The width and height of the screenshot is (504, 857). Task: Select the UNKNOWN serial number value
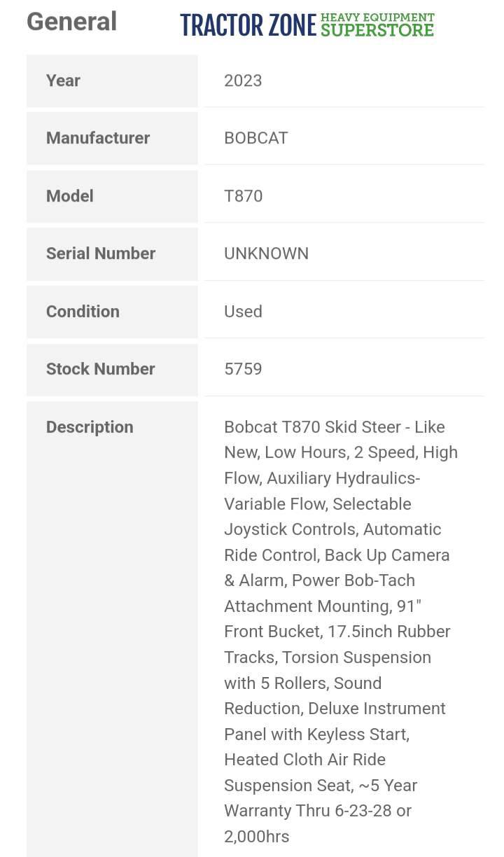point(266,253)
